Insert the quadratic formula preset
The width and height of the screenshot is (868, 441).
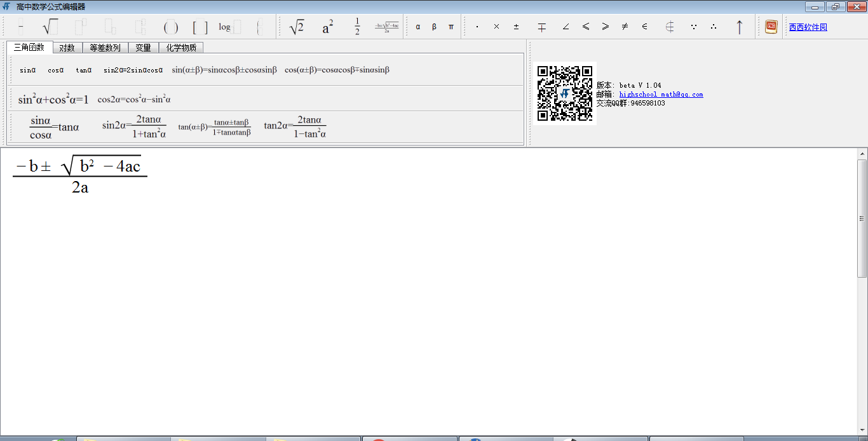tap(386, 27)
